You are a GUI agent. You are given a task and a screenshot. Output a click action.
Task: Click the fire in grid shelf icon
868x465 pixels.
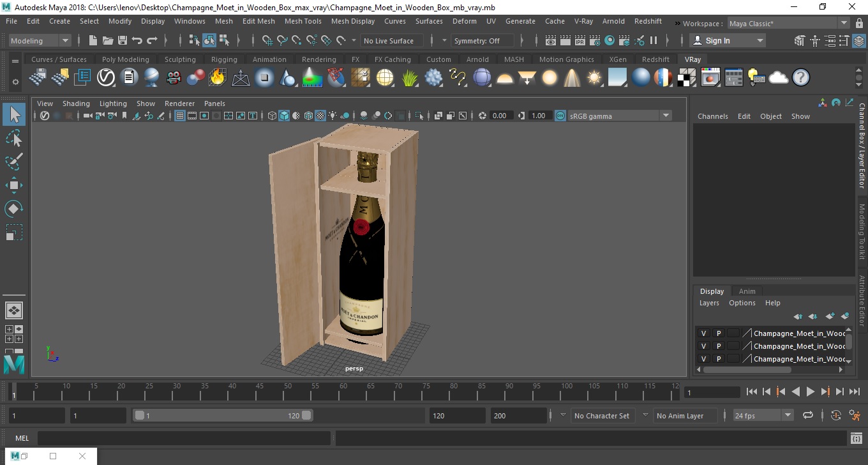pos(218,78)
